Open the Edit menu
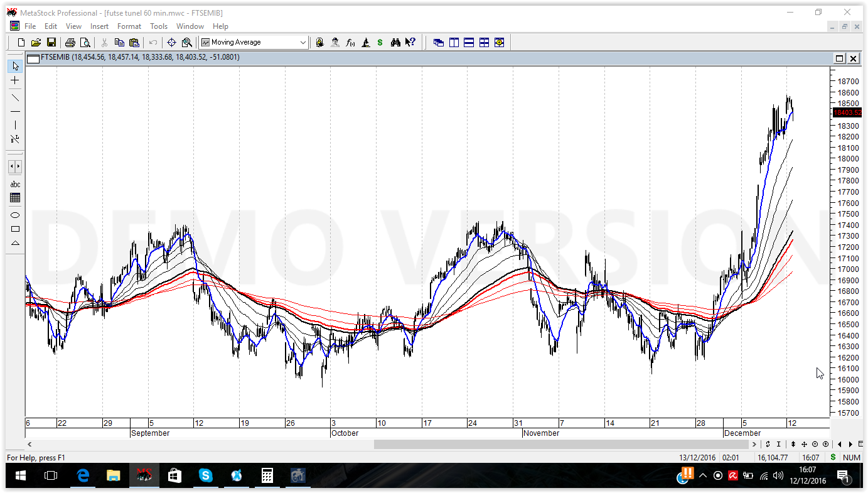This screenshot has height=493, width=868. pyautogui.click(x=51, y=26)
